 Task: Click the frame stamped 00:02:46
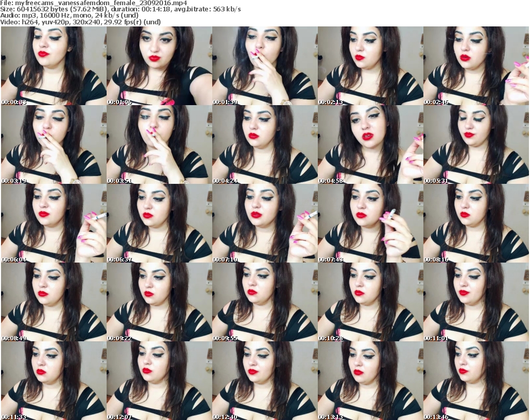click(476, 66)
